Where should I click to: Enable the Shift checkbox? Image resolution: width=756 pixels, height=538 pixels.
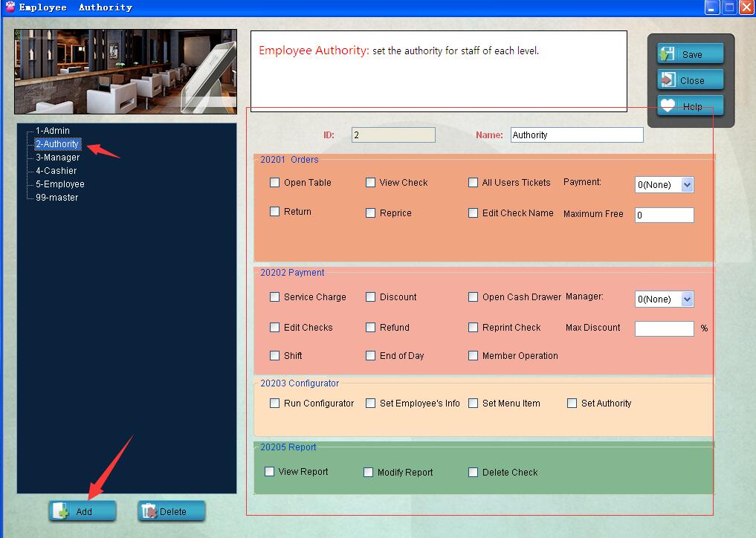[x=274, y=355]
